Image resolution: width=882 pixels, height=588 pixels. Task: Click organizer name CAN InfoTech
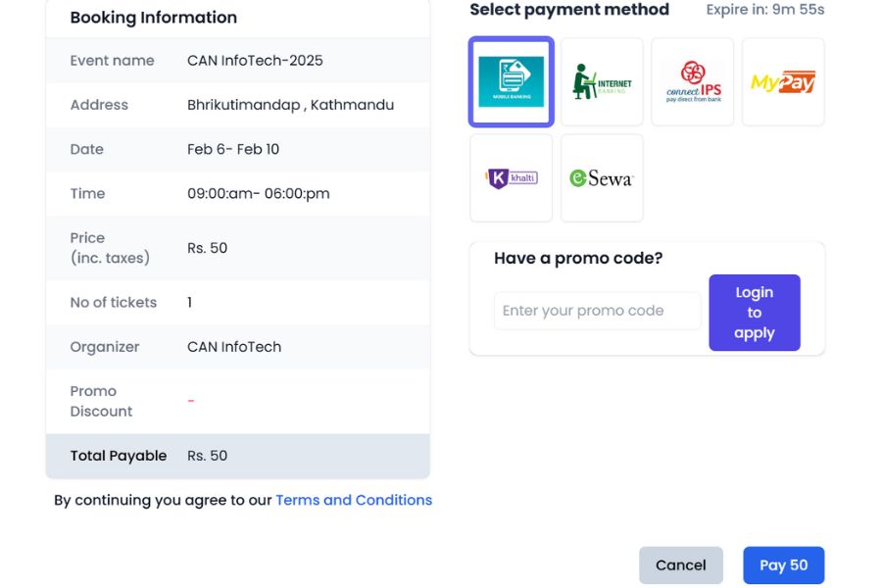234,347
